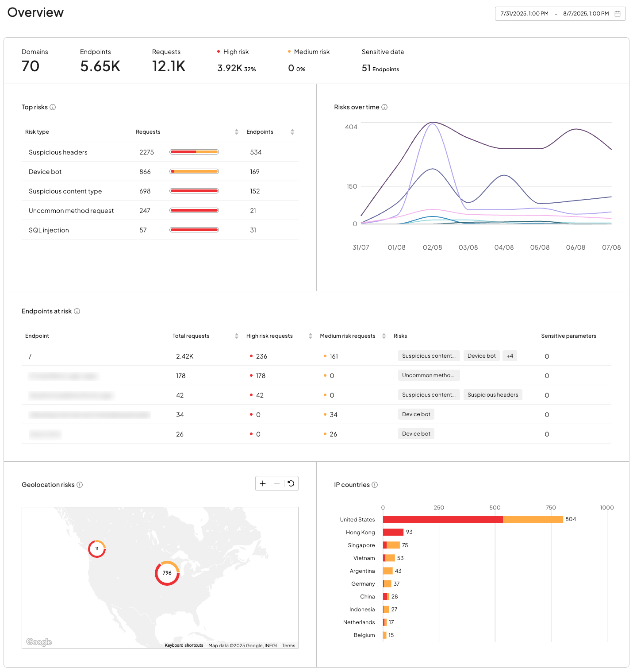Zoom in on the geolocation map
Image resolution: width=633 pixels, height=672 pixels.
(263, 483)
